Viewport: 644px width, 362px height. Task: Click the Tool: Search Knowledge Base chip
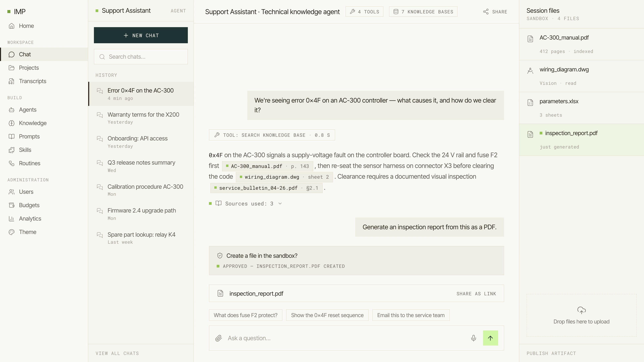pyautogui.click(x=272, y=135)
